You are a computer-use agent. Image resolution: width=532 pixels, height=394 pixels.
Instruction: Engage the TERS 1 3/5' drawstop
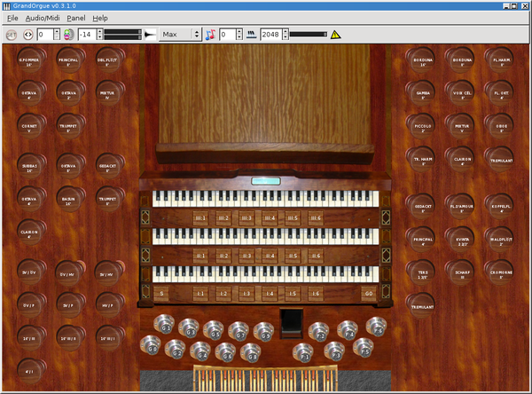point(420,272)
